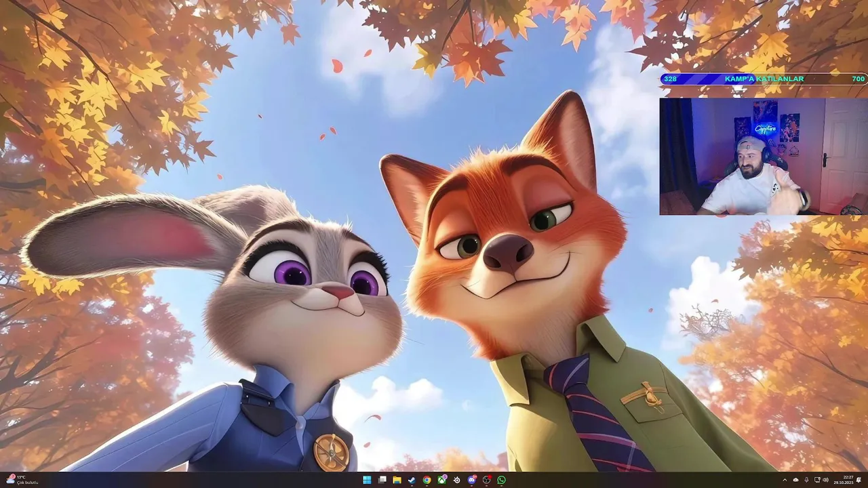The image size is (868, 488).
Task: Open WhatsApp from the taskbar
Action: (x=502, y=480)
